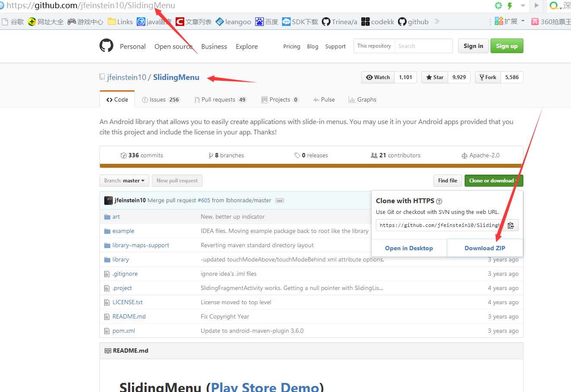The width and height of the screenshot is (571, 392).
Task: Click the browser forward arrow button
Action: point(536,6)
